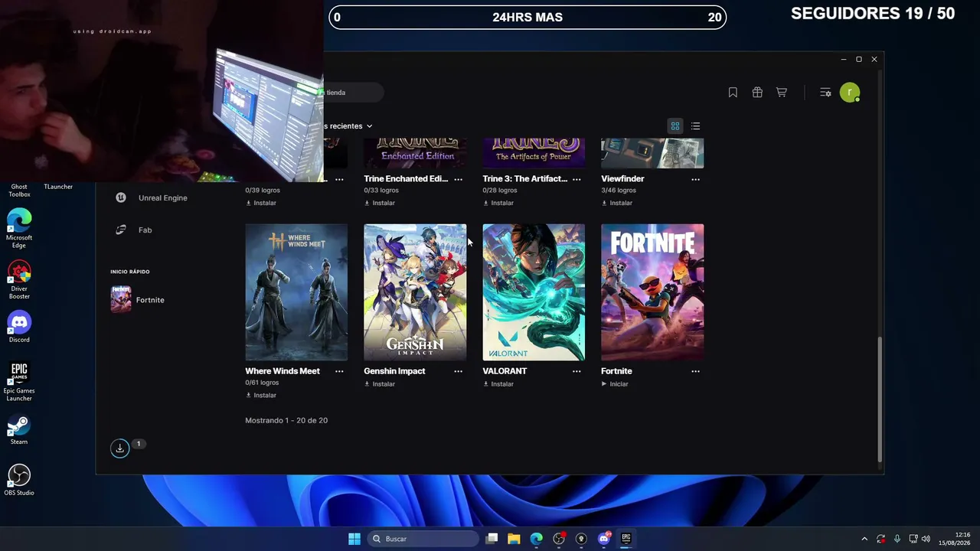The image size is (980, 551).
Task: Open the gift rewards icon
Action: click(757, 93)
